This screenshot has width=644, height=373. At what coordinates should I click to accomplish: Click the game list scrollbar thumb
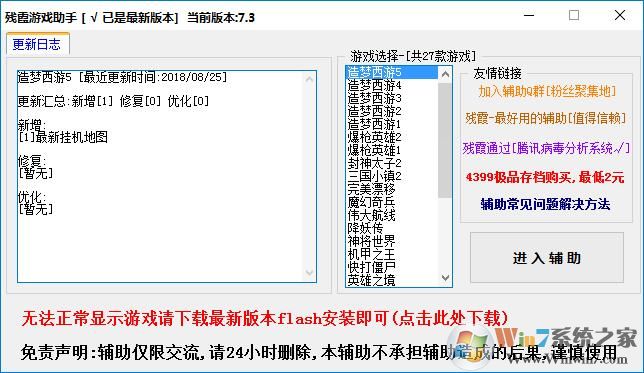(445, 140)
